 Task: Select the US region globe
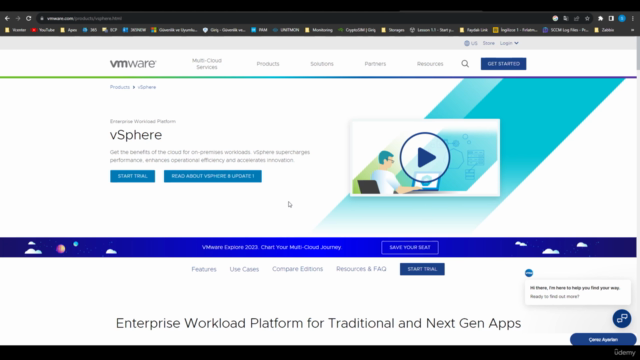click(471, 43)
